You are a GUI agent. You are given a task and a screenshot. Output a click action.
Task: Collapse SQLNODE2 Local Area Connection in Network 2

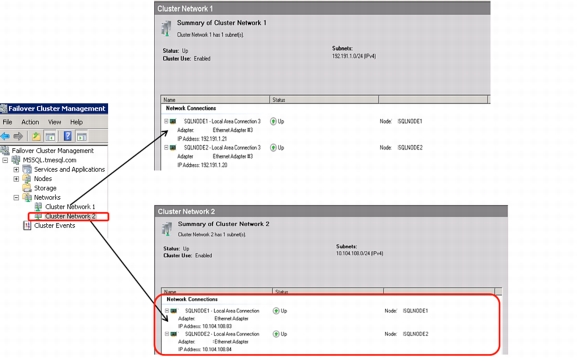[167, 334]
